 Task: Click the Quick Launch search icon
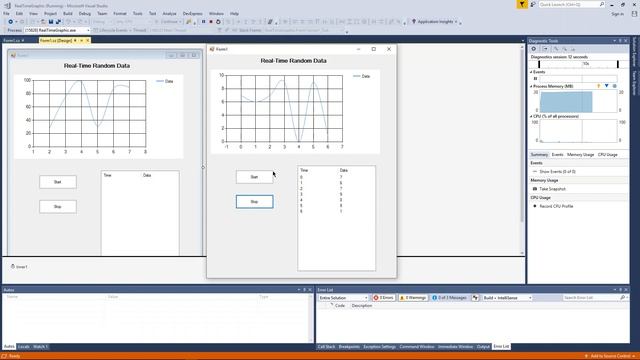point(602,4)
